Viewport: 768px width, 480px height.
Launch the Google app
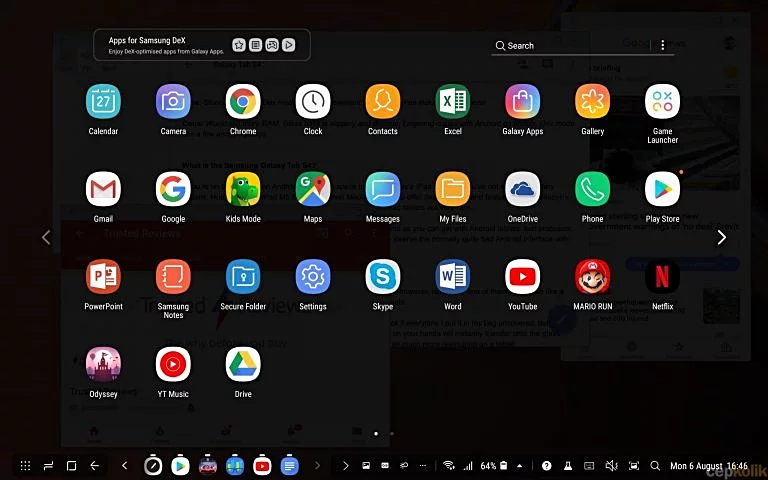click(x=173, y=189)
